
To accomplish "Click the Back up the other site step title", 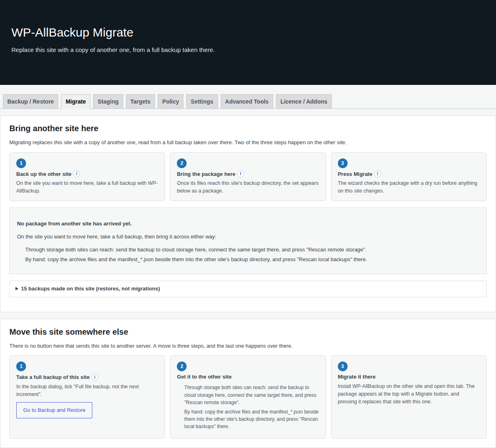I will [44, 174].
